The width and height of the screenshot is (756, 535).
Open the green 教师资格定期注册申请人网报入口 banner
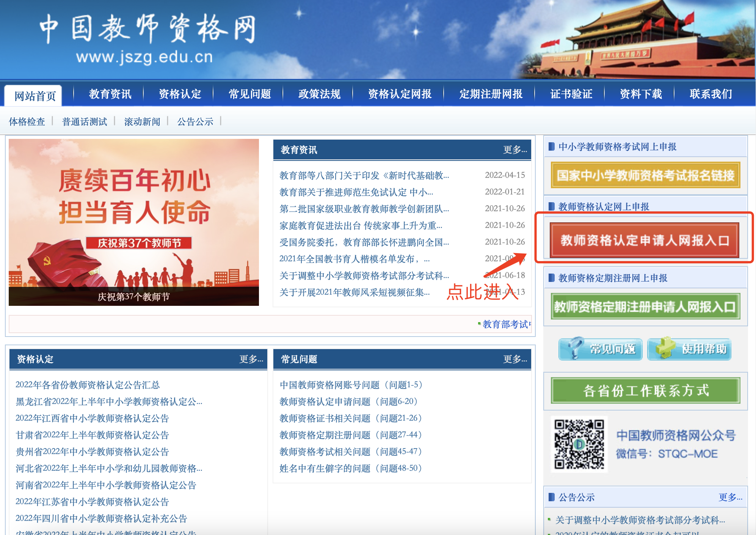point(645,306)
